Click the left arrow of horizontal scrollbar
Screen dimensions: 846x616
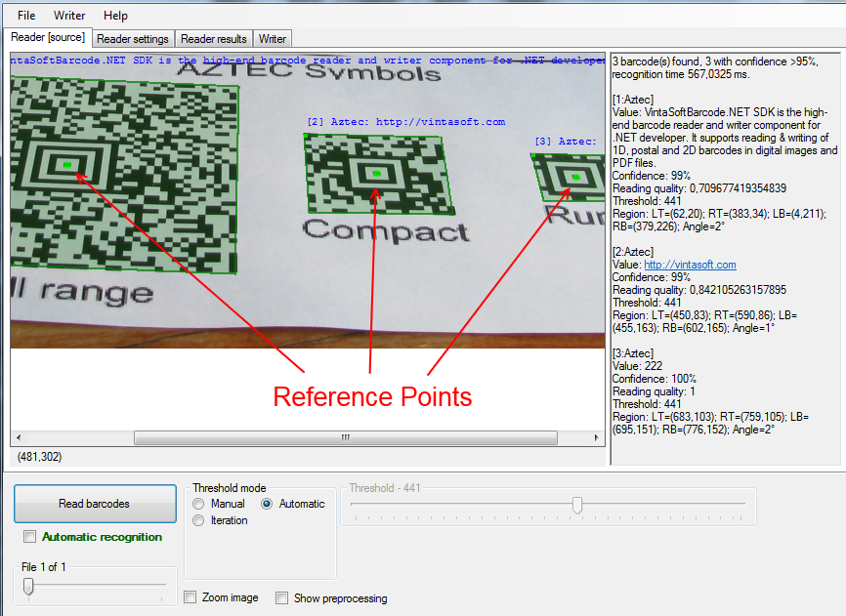pos(19,437)
